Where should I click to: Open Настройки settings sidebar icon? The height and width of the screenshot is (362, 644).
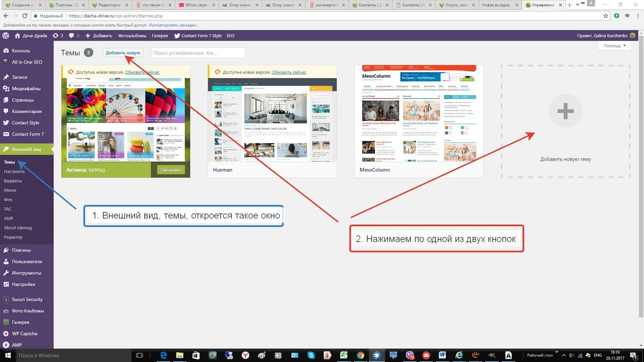6,284
